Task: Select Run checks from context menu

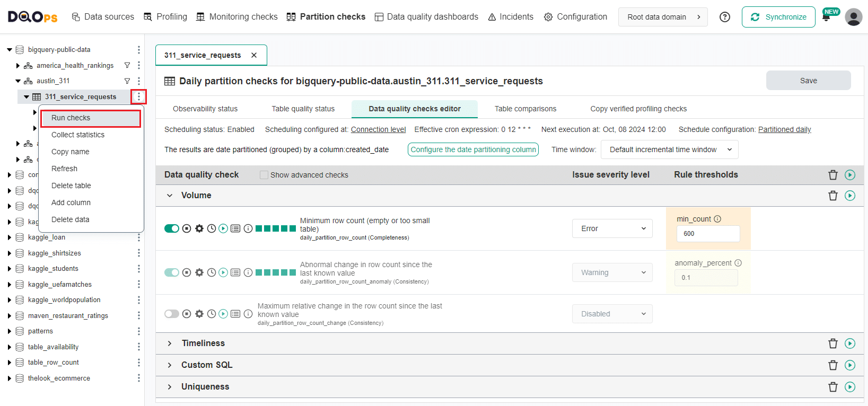Action: pyautogui.click(x=91, y=118)
